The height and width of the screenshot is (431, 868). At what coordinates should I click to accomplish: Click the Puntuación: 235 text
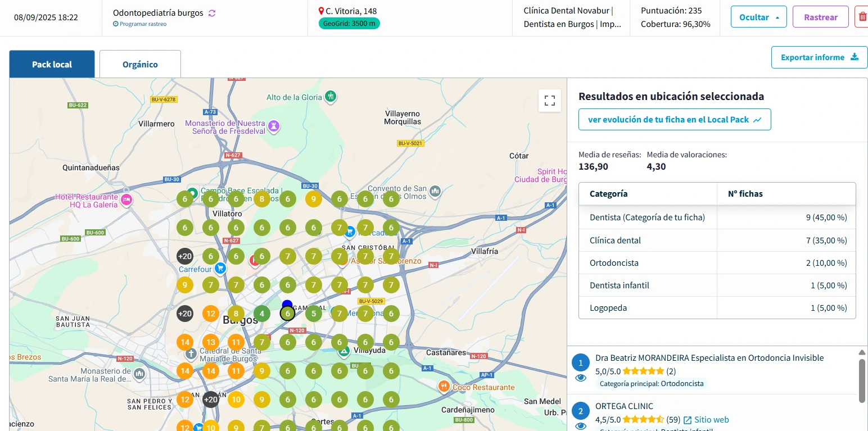671,11
